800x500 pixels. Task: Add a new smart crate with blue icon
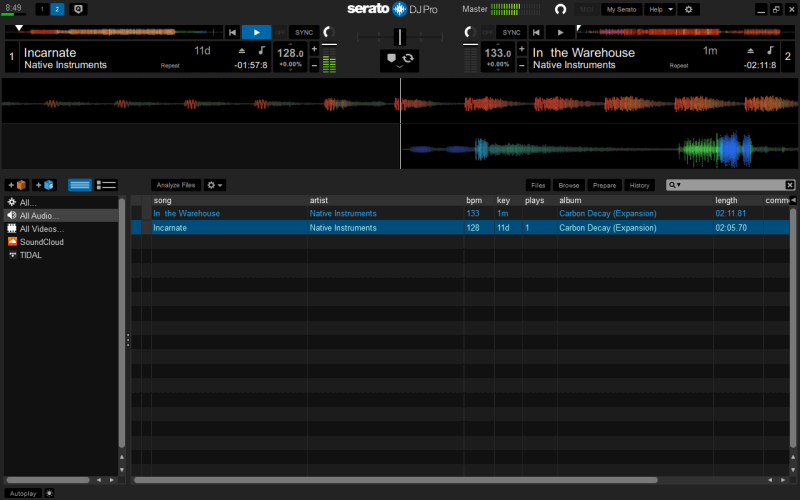[44, 185]
